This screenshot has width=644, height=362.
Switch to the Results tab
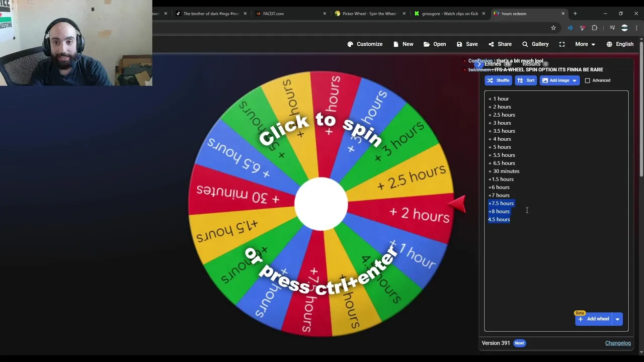535,64
